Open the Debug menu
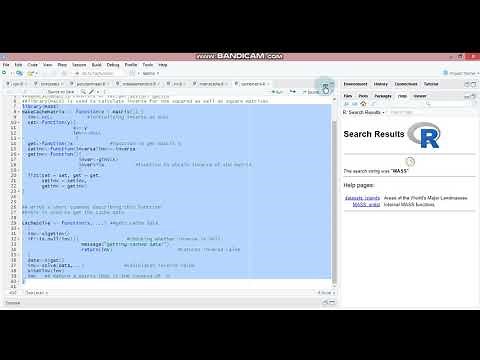 (113, 65)
